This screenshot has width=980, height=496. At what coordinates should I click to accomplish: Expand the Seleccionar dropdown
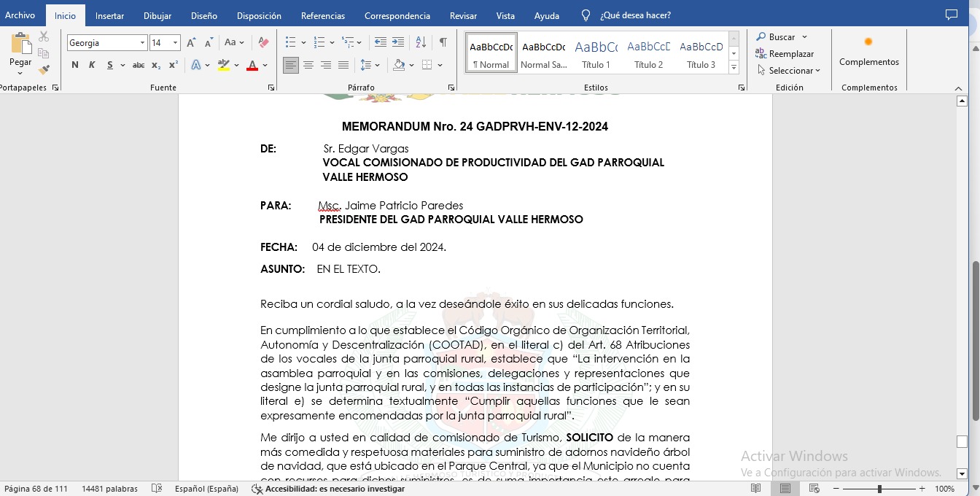[789, 71]
